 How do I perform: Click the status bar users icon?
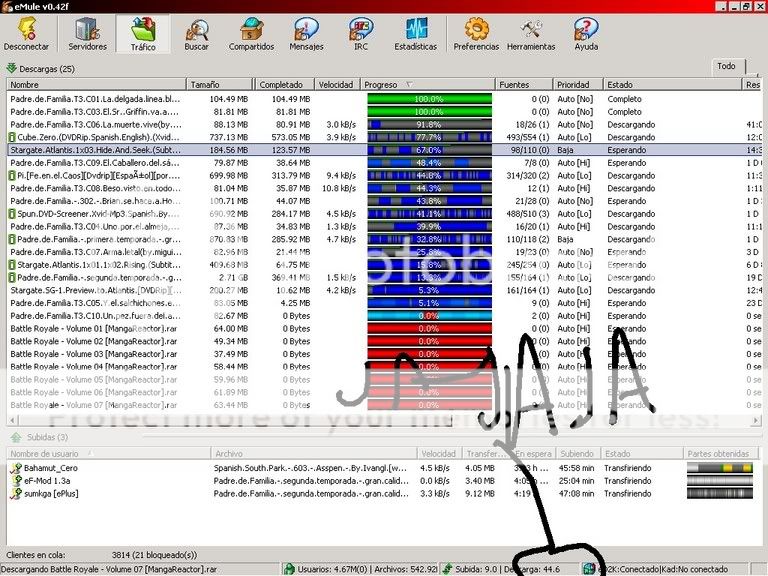pos(289,569)
